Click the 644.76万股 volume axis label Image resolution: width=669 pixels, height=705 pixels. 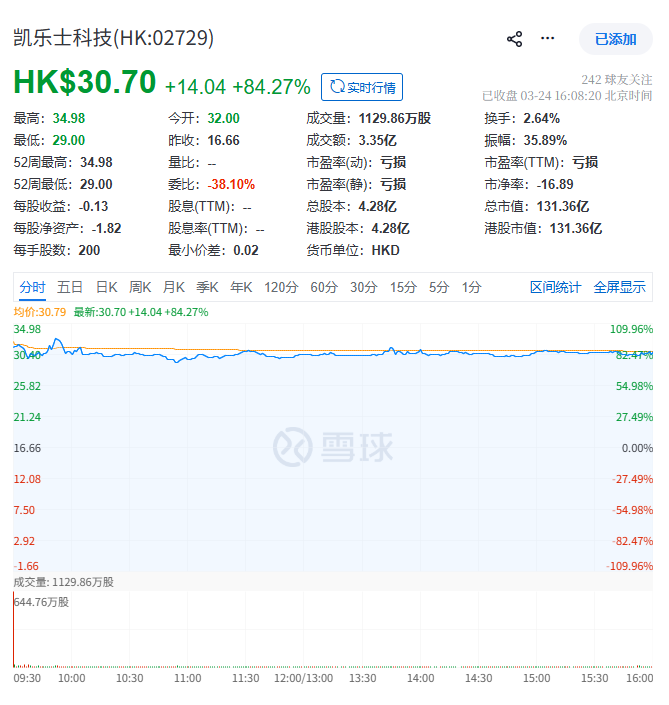[x=41, y=602]
